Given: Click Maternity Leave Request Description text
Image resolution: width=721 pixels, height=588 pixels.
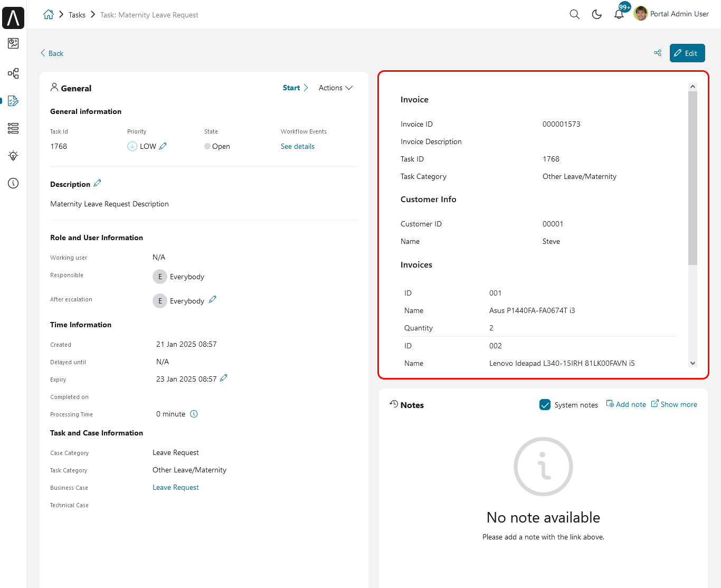Looking at the screenshot, I should pyautogui.click(x=109, y=204).
